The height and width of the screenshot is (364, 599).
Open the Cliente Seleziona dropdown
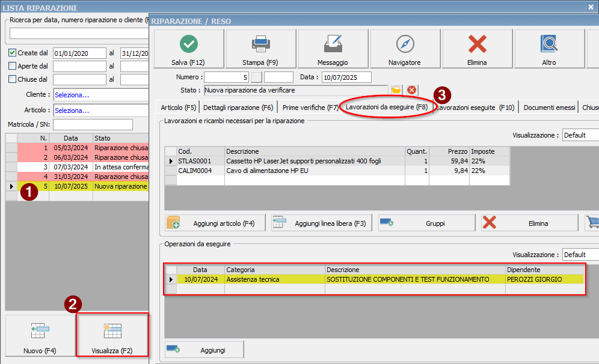pyautogui.click(x=100, y=95)
